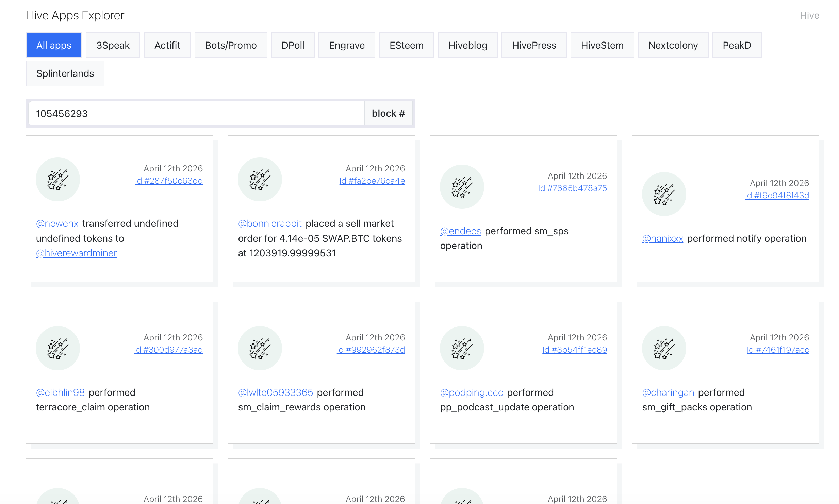The image size is (839, 504).
Task: Click the date on the @charingan card
Action: (779, 337)
